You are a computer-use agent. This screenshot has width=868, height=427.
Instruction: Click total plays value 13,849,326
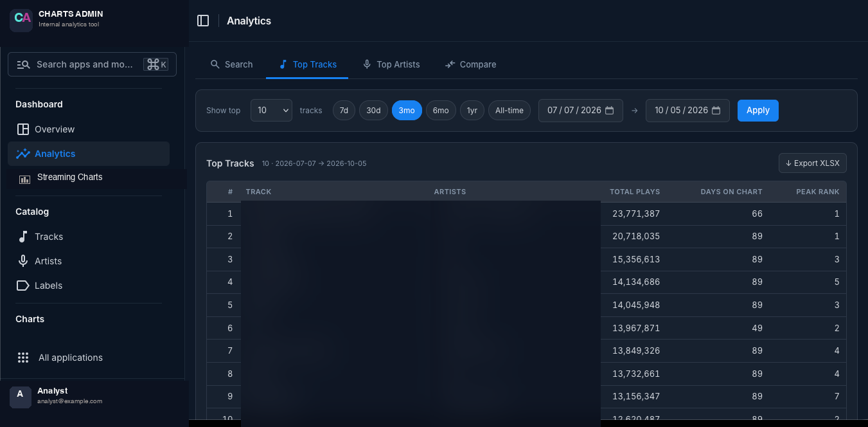coord(636,350)
